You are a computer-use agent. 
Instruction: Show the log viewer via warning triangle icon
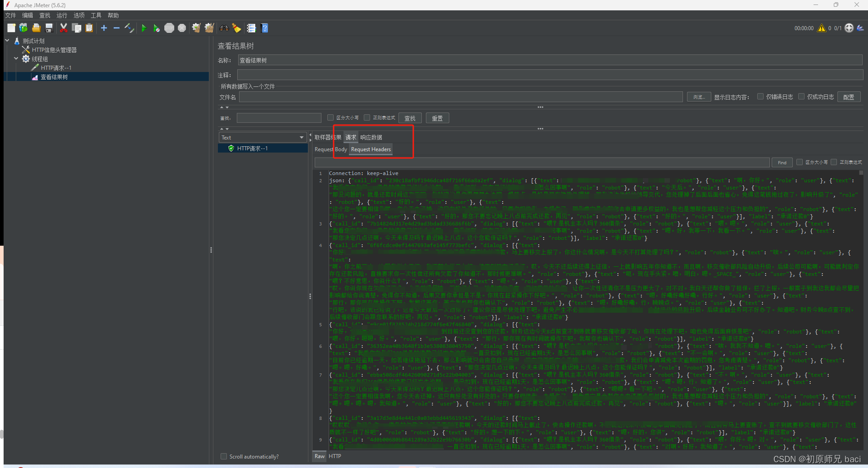(822, 28)
